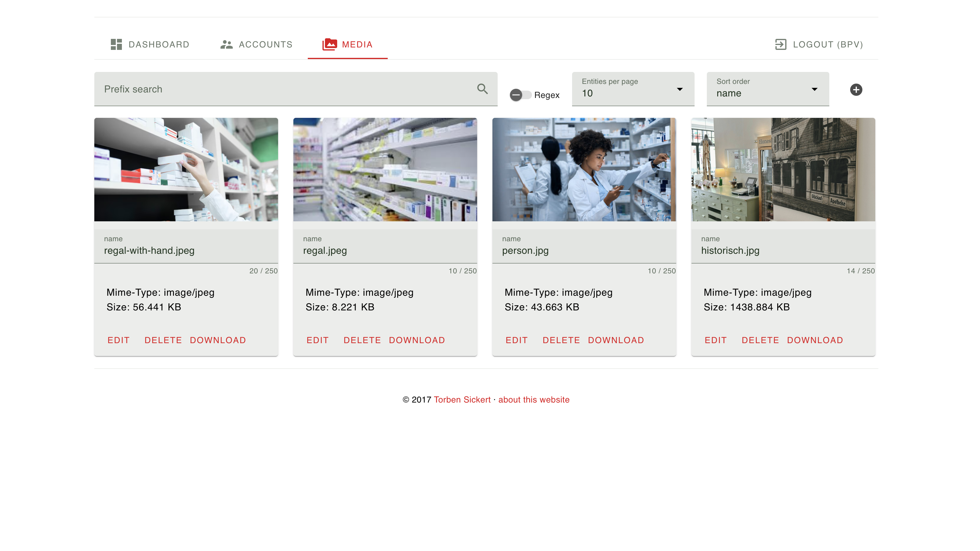Click the person.jpg name field
Viewport: 980px width, 551px height.
point(584,246)
